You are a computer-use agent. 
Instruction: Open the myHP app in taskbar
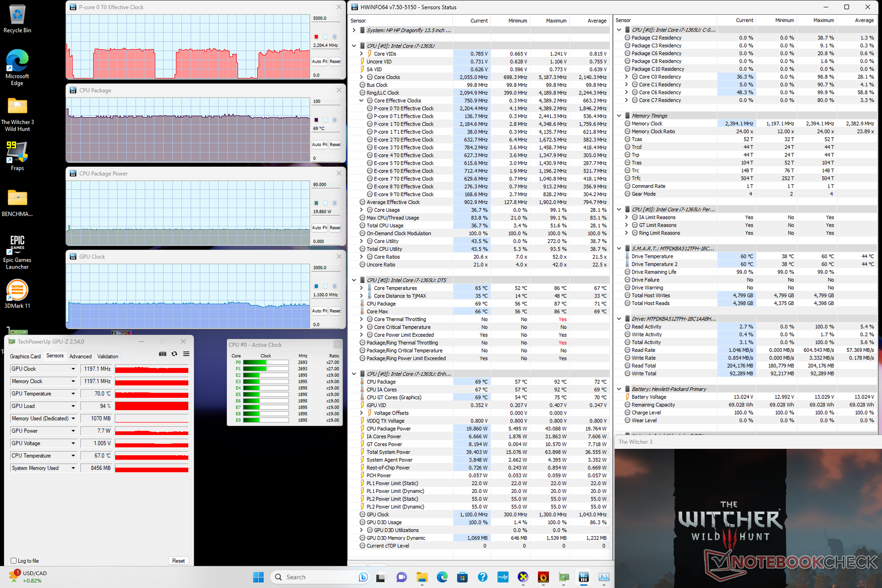click(x=503, y=577)
